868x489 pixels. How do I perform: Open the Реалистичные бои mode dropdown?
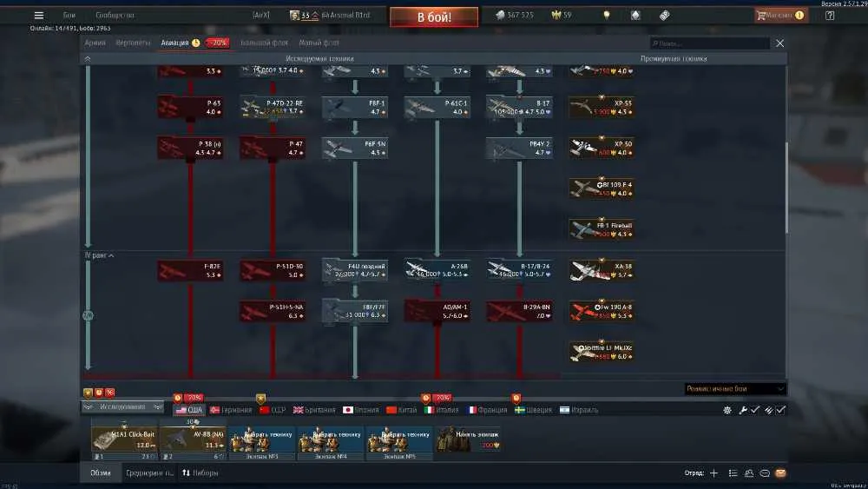(x=735, y=389)
